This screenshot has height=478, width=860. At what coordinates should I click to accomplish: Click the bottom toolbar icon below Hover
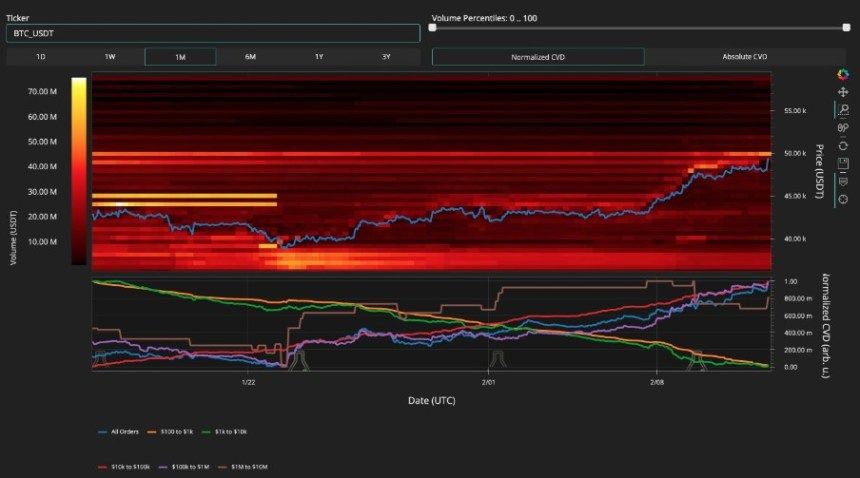[x=843, y=200]
